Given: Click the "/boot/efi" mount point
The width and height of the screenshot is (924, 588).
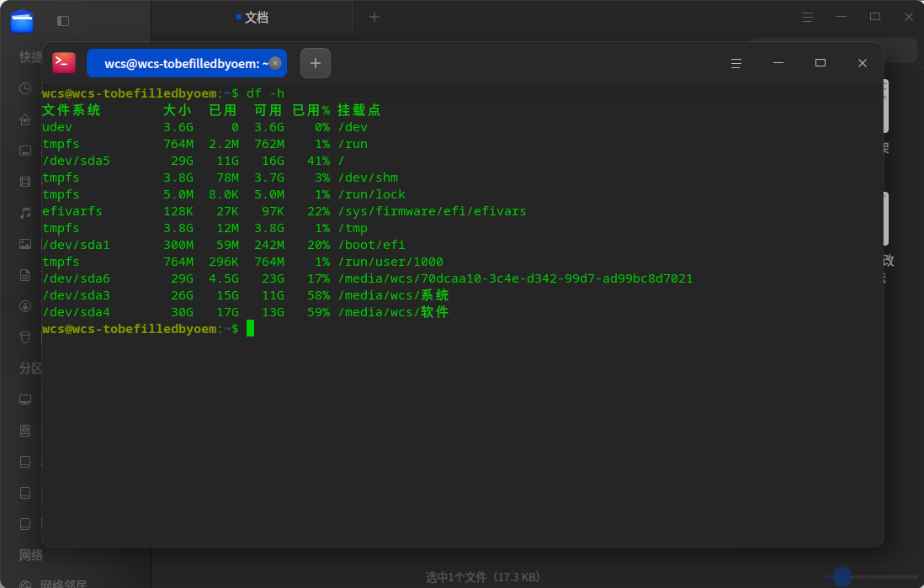Looking at the screenshot, I should pyautogui.click(x=372, y=245).
